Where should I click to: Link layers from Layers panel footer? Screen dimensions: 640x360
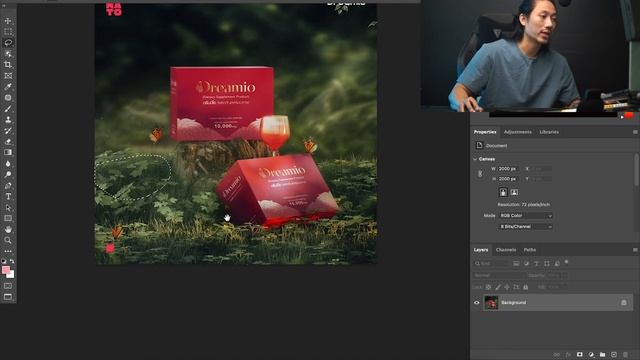click(x=556, y=355)
